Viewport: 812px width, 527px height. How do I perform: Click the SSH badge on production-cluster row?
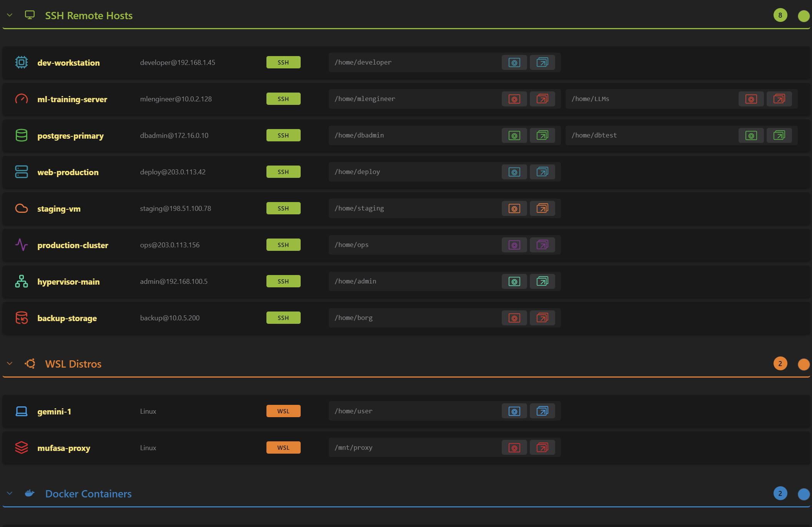click(x=283, y=245)
